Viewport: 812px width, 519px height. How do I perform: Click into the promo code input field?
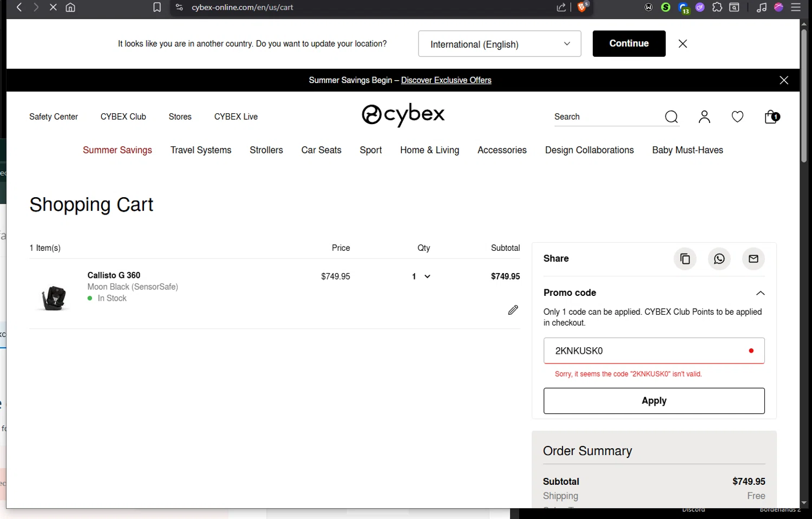point(654,351)
